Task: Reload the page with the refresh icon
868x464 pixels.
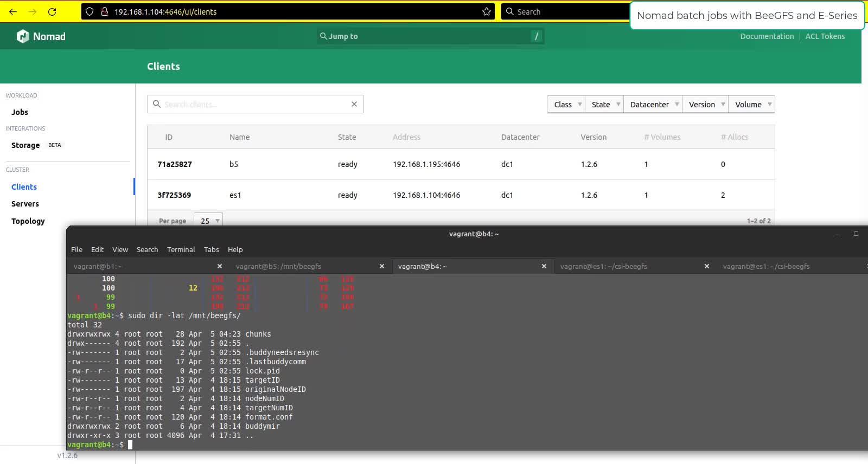Action: pyautogui.click(x=52, y=11)
